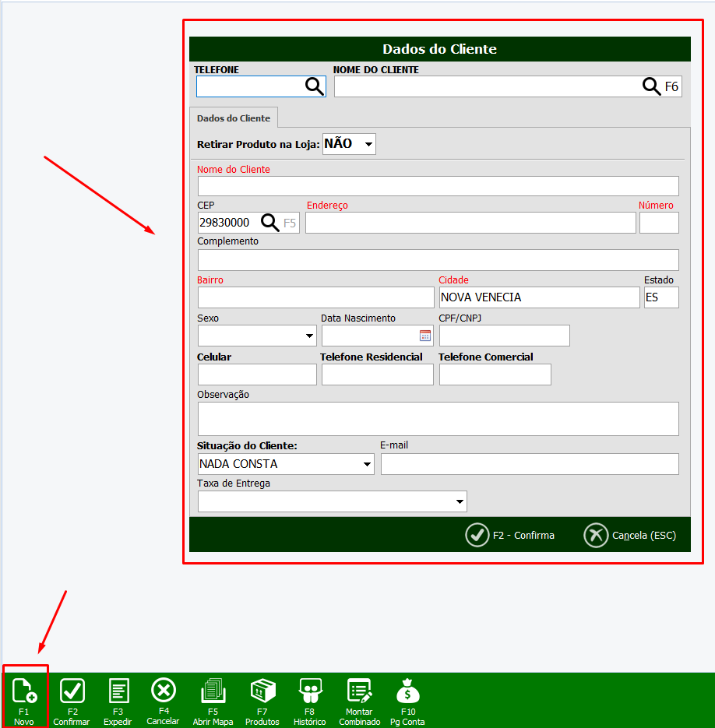715x728 pixels.
Task: Click the F4 Cancelar icon
Action: coord(164,691)
